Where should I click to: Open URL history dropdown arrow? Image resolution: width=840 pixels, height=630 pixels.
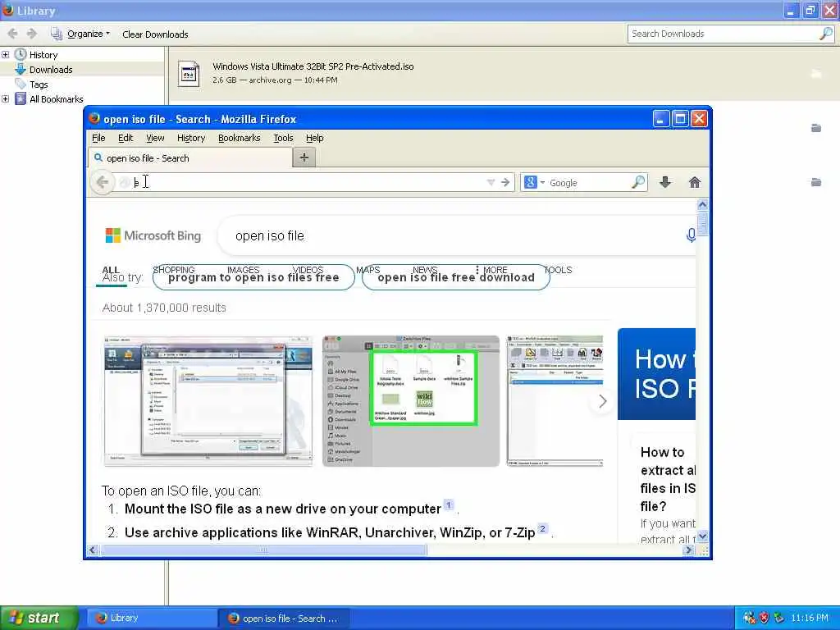(491, 183)
